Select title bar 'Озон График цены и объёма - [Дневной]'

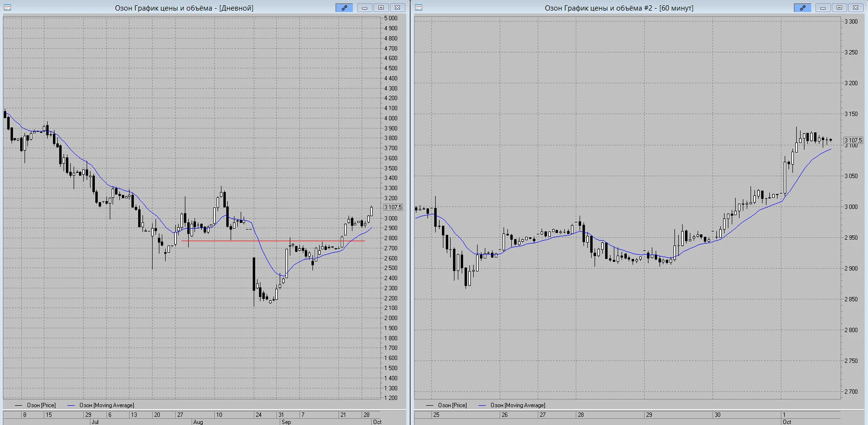pos(184,8)
